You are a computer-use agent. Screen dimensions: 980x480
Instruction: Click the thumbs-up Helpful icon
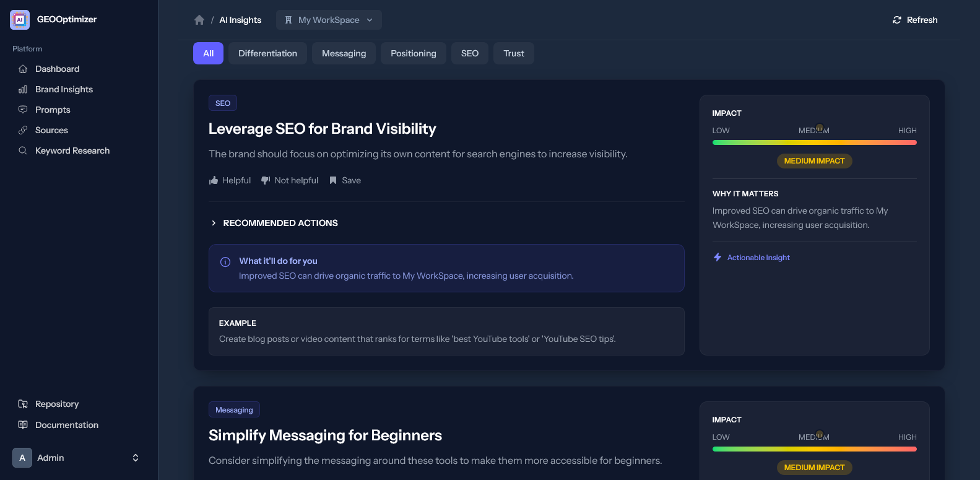click(x=214, y=180)
